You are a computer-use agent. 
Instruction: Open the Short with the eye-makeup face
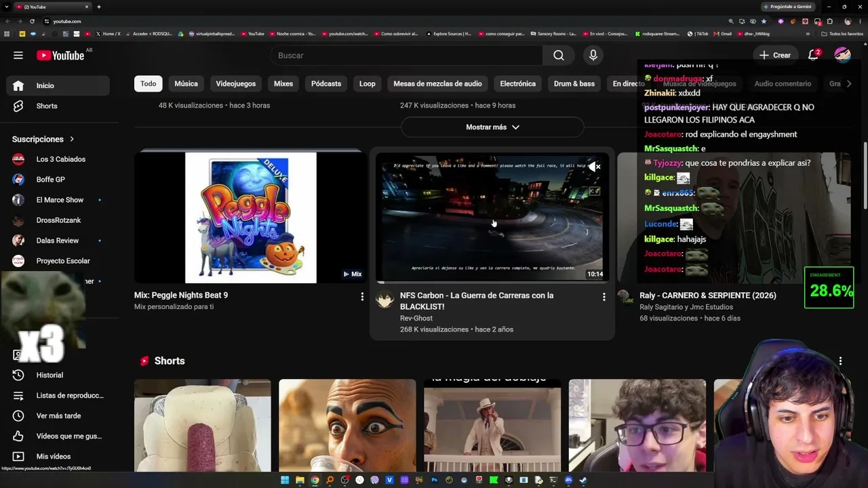tap(347, 425)
